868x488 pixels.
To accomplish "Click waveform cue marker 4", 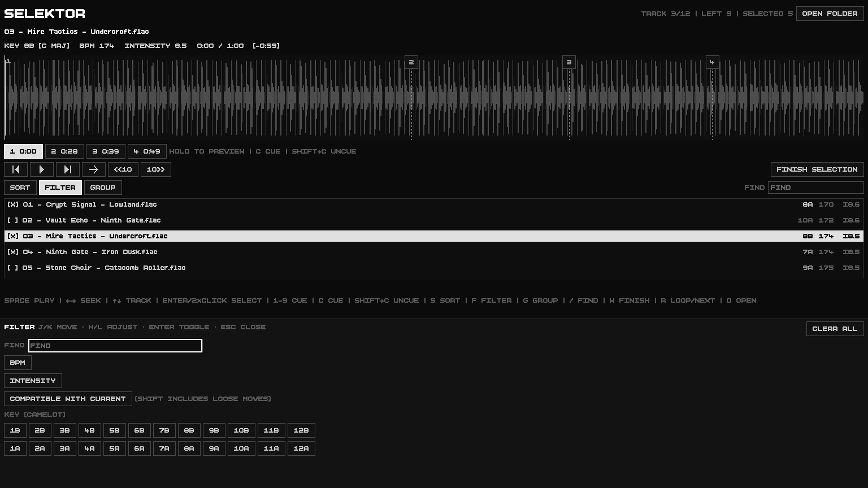I will 712,62.
